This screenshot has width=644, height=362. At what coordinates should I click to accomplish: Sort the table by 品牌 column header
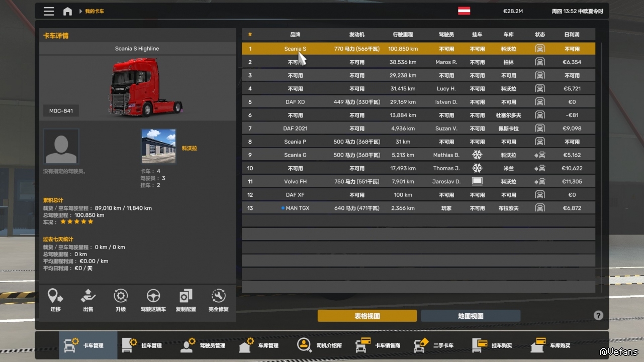(295, 35)
